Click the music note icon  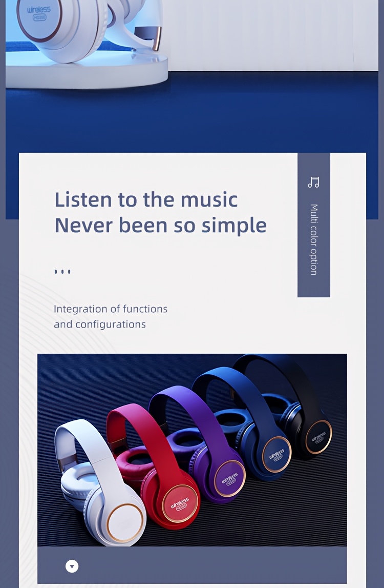313,183
